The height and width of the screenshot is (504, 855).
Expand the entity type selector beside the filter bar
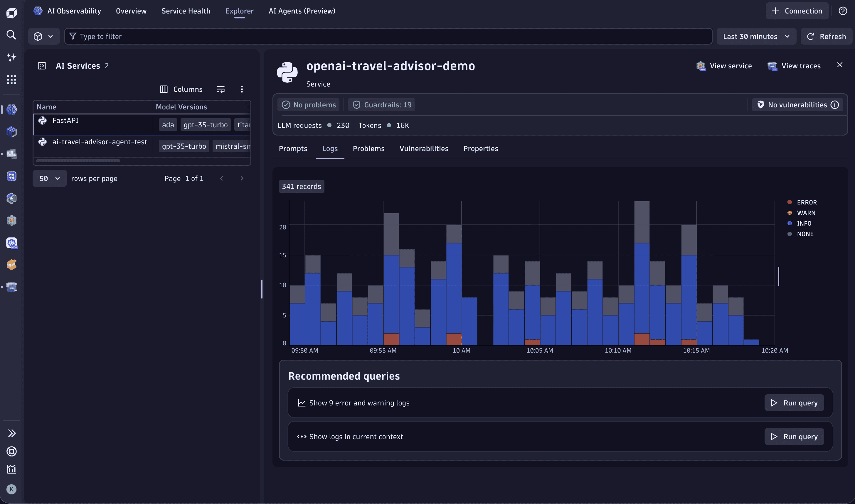(x=43, y=36)
